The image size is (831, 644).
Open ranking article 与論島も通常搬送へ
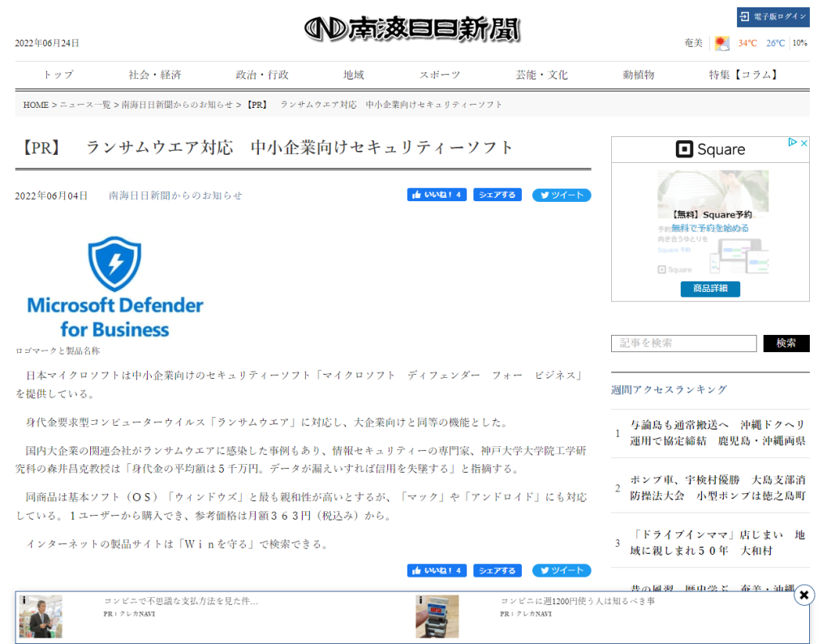(717, 432)
